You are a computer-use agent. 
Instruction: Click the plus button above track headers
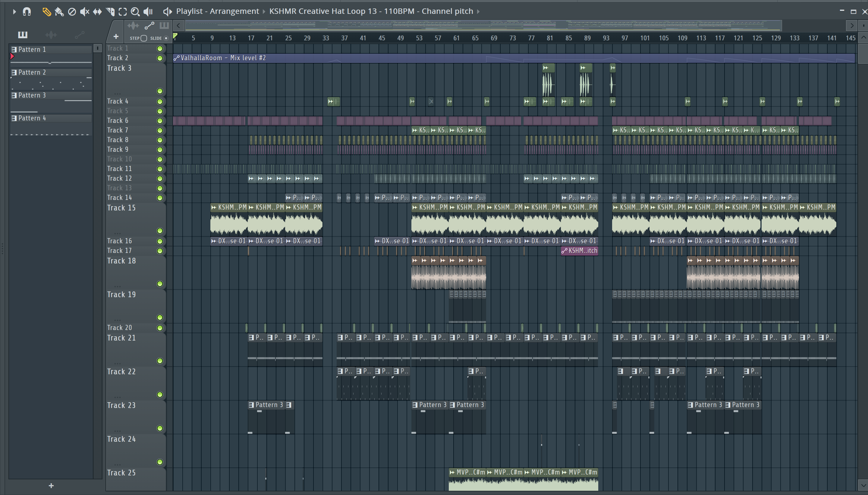116,36
